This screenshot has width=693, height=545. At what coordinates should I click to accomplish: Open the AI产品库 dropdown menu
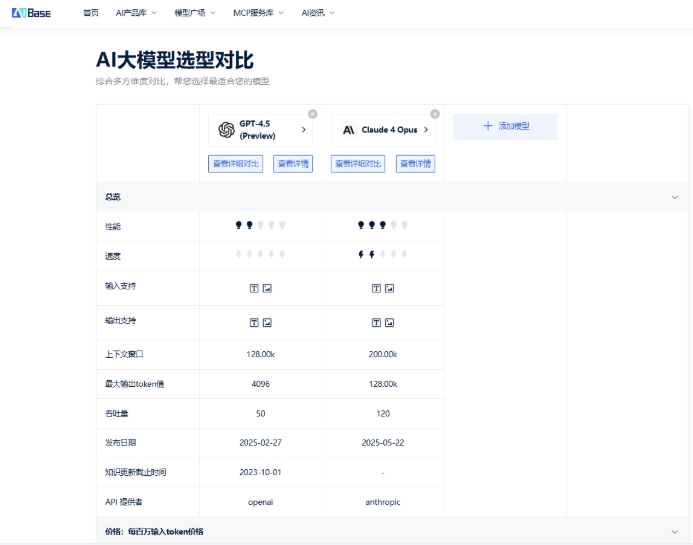point(136,13)
